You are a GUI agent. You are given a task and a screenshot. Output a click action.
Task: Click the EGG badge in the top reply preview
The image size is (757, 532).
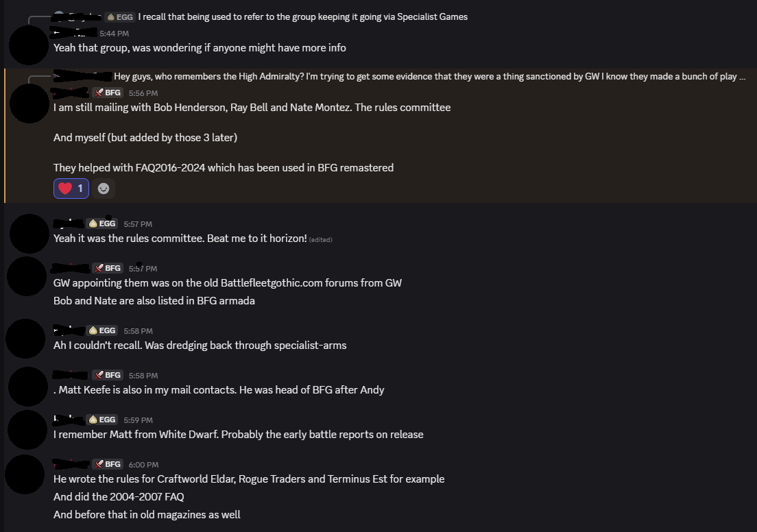pyautogui.click(x=120, y=16)
